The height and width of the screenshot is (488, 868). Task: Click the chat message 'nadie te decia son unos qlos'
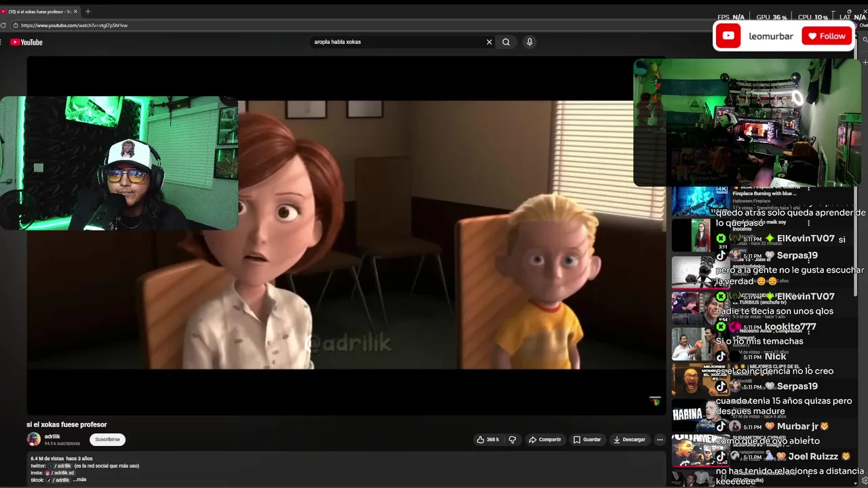click(774, 311)
